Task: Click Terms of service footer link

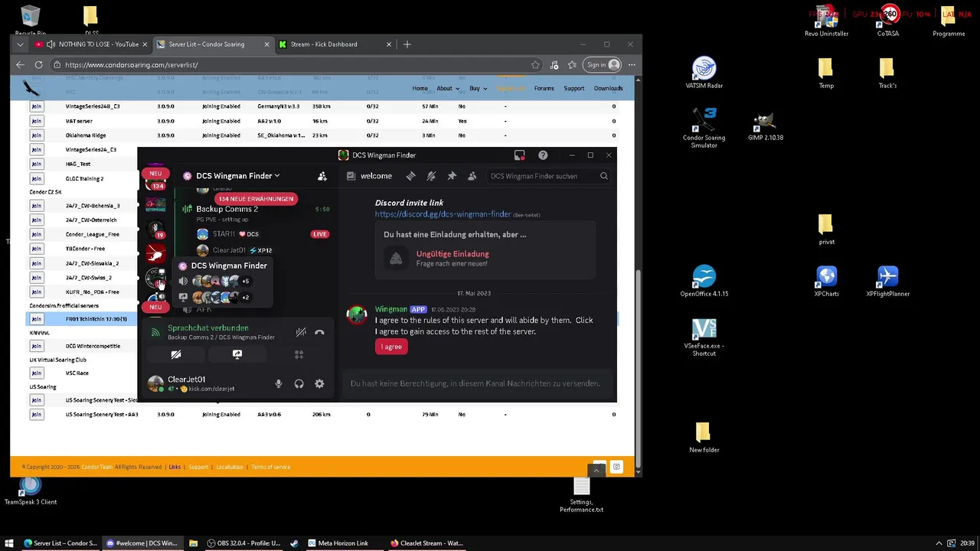Action: (270, 467)
